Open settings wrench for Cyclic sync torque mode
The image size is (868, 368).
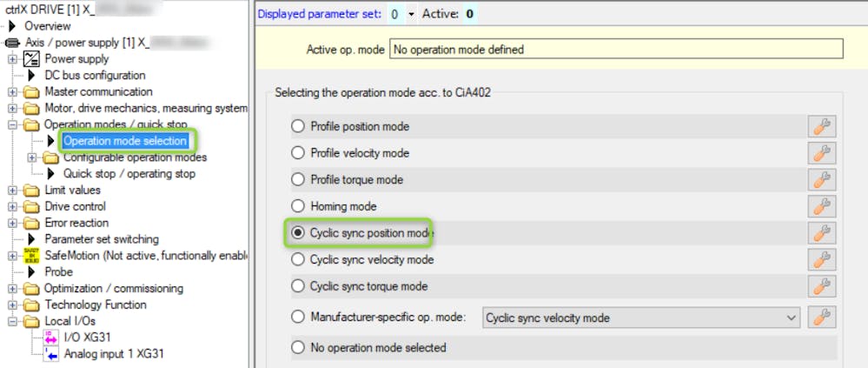pos(821,286)
